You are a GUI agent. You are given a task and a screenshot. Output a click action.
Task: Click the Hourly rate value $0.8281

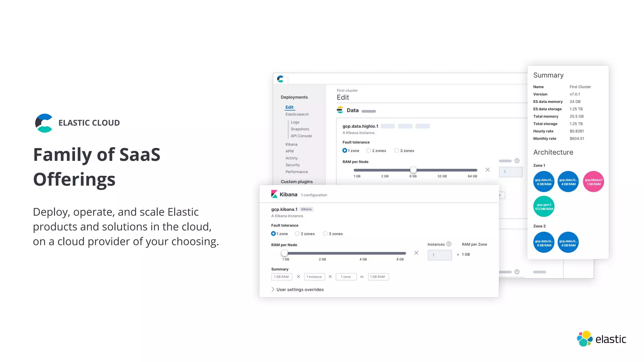click(577, 131)
